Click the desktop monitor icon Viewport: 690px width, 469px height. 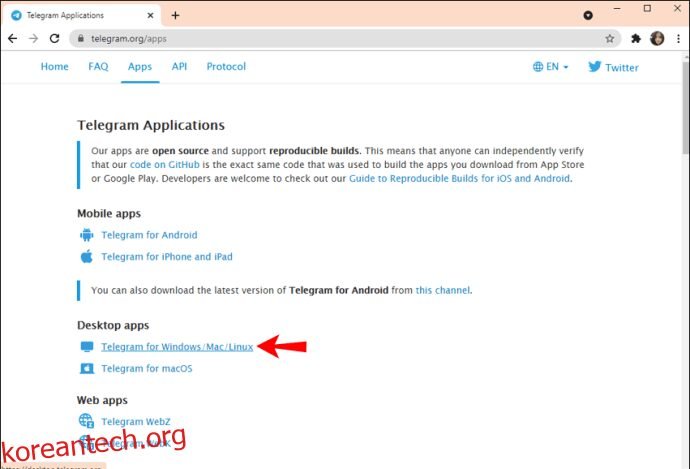click(86, 347)
